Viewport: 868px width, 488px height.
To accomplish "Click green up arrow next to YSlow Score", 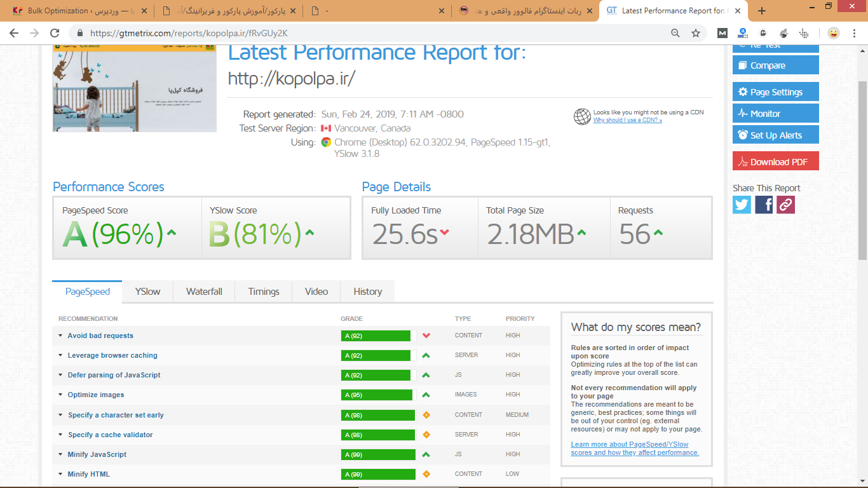I will tap(309, 233).
